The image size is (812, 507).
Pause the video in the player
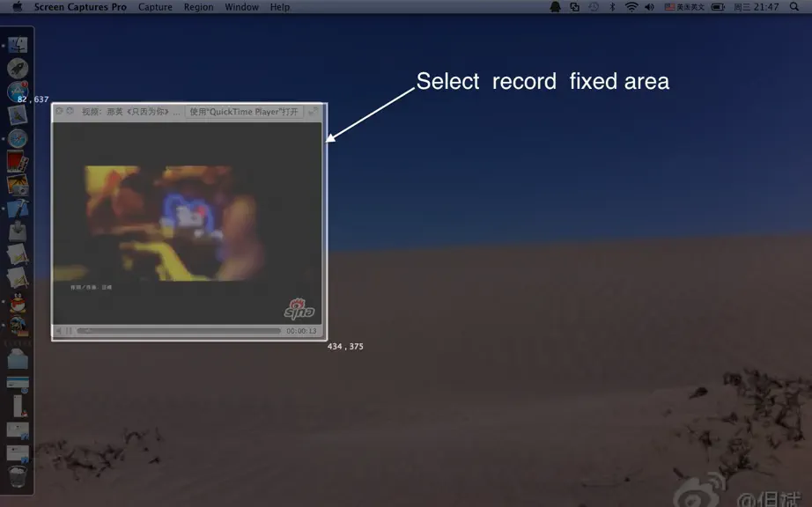[69, 331]
